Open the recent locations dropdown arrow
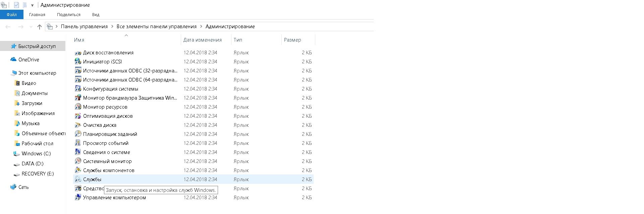644x214 pixels. coord(31,27)
